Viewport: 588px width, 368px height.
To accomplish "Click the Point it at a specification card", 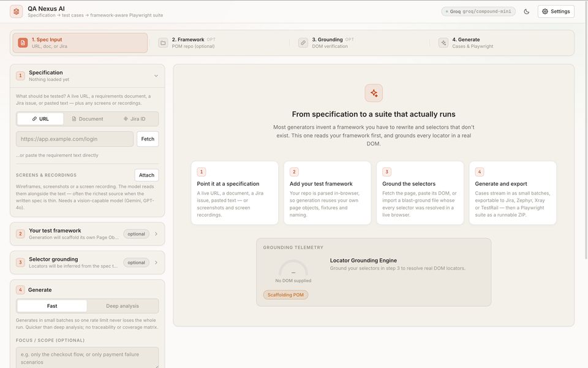I will (235, 193).
